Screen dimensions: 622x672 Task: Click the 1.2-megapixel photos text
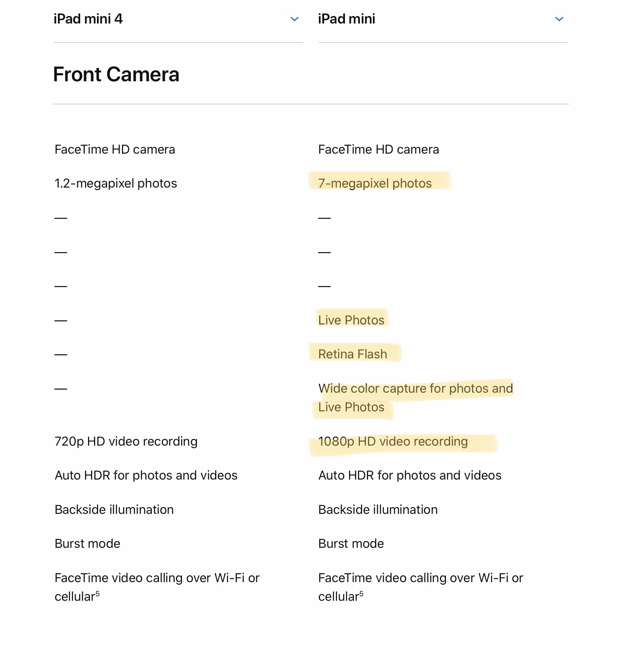[116, 183]
